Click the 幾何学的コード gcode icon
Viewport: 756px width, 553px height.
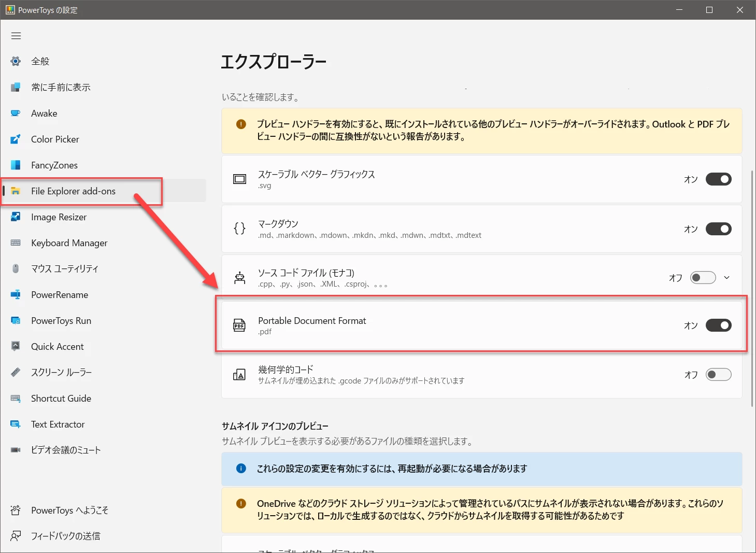(x=239, y=375)
